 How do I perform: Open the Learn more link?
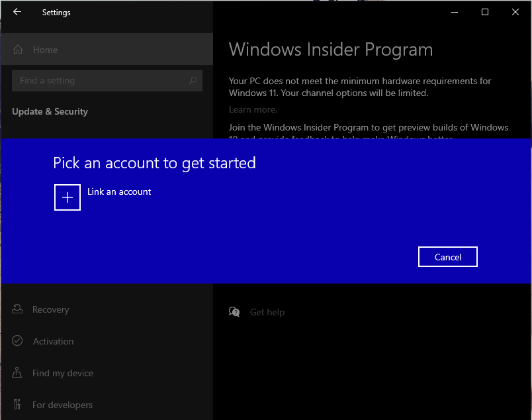point(253,109)
